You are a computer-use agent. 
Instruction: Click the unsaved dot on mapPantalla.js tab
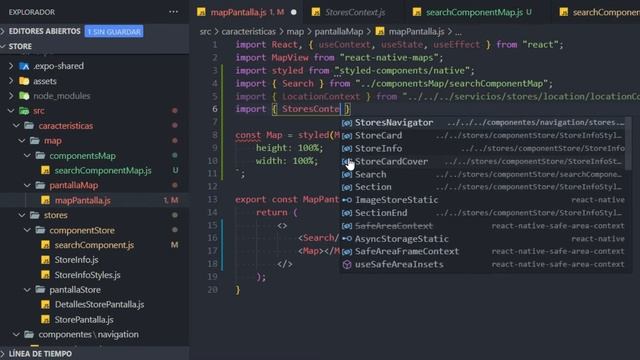coord(293,12)
